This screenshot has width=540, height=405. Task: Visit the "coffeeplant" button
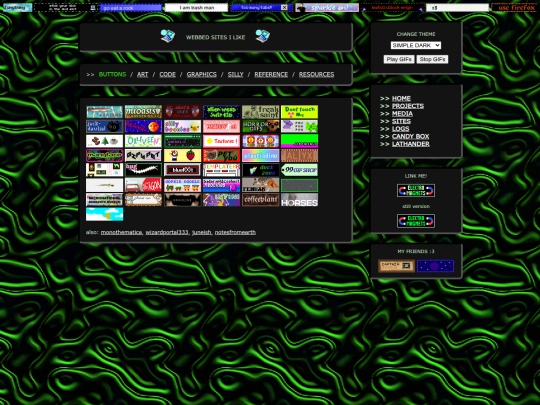pos(260,200)
